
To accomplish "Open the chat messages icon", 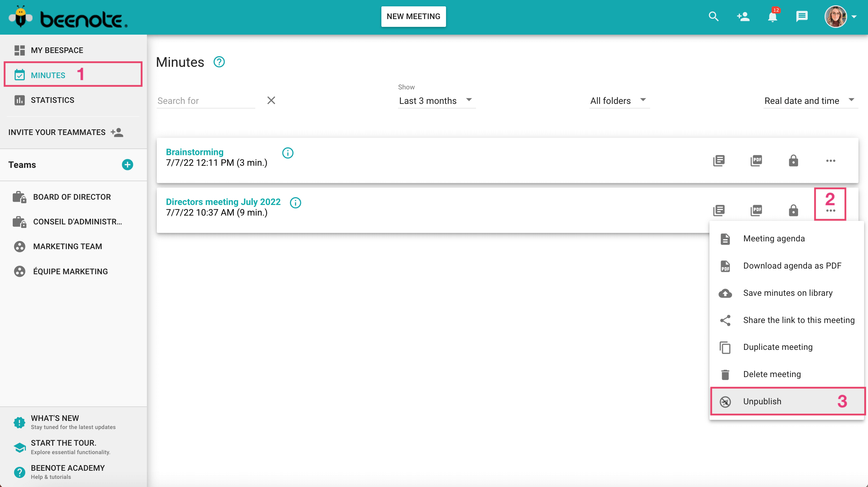I will (802, 17).
